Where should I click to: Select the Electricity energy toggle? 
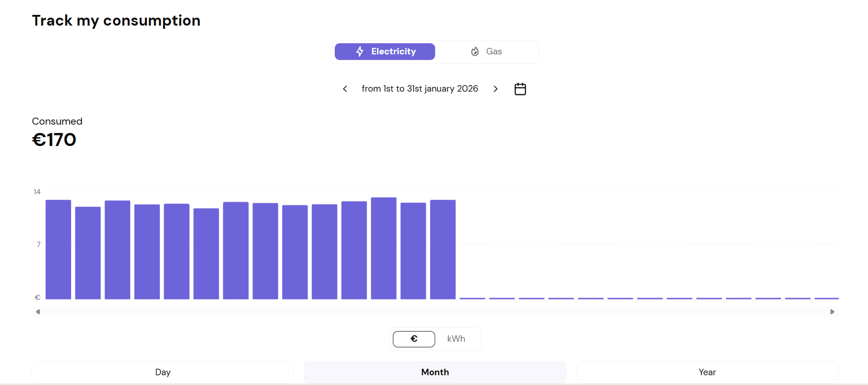385,52
